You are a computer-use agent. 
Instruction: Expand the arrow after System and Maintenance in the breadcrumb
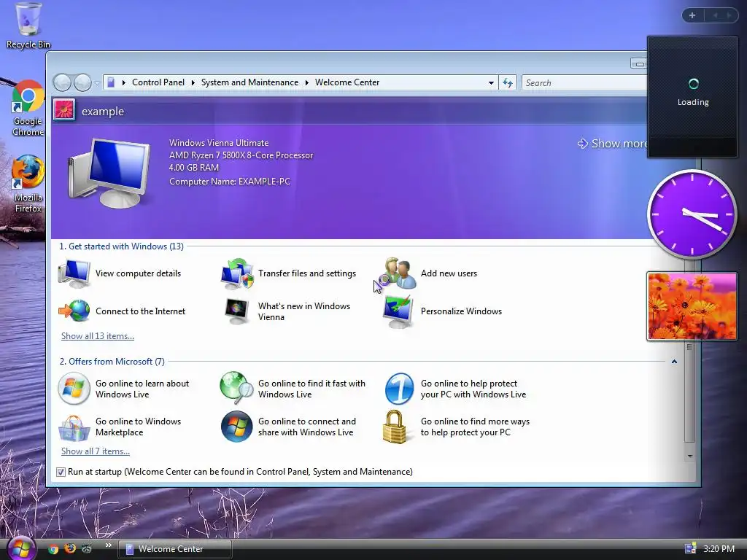tap(307, 83)
